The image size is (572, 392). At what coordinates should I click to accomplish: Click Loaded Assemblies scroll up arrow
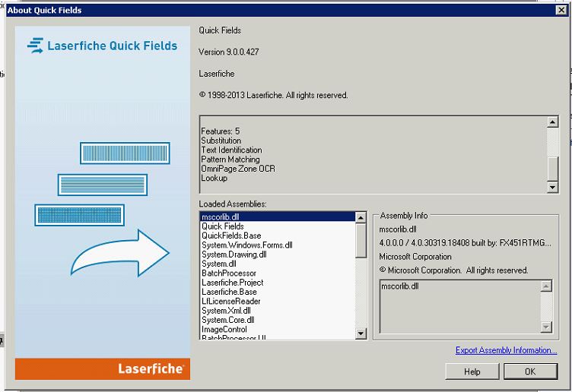coord(361,217)
